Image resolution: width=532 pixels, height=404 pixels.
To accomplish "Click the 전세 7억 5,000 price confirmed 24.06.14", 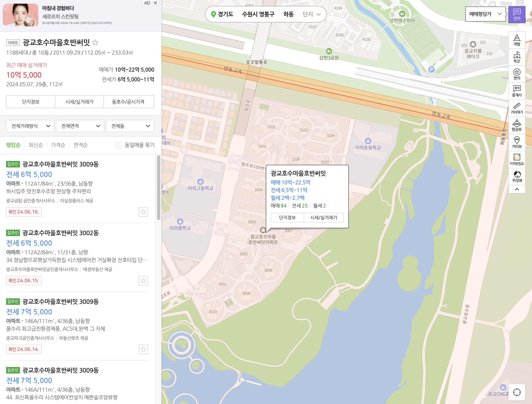I will tap(29, 312).
